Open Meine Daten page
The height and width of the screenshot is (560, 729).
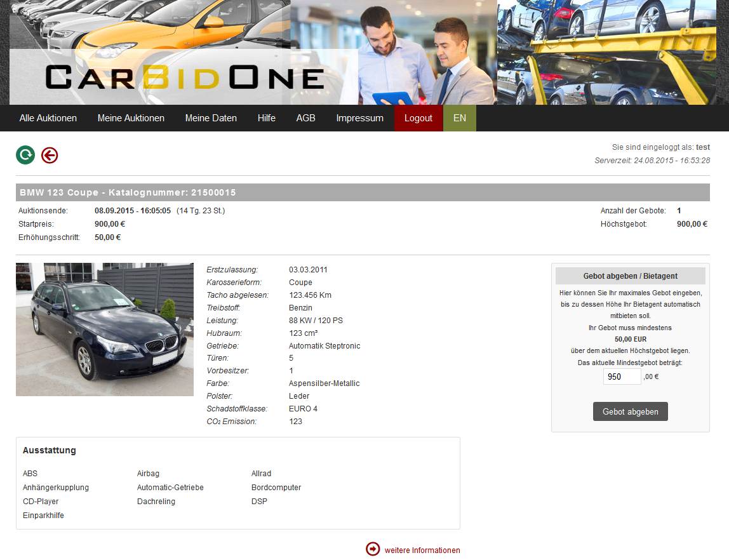coord(211,118)
